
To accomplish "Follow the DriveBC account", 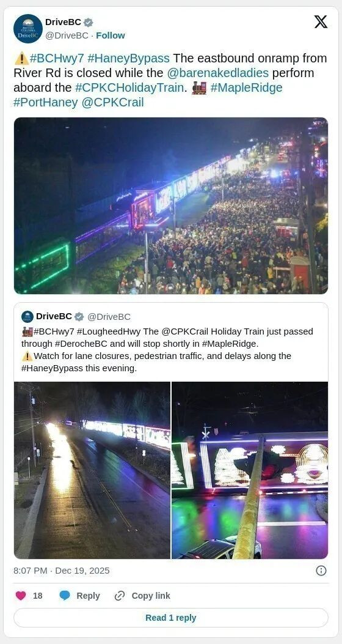I will coord(111,35).
